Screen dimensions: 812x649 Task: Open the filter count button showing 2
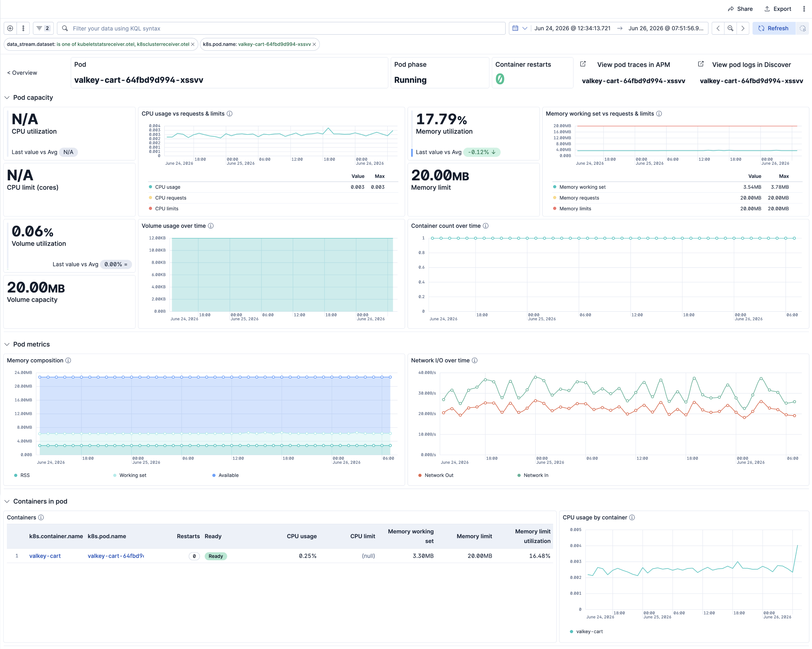(43, 28)
